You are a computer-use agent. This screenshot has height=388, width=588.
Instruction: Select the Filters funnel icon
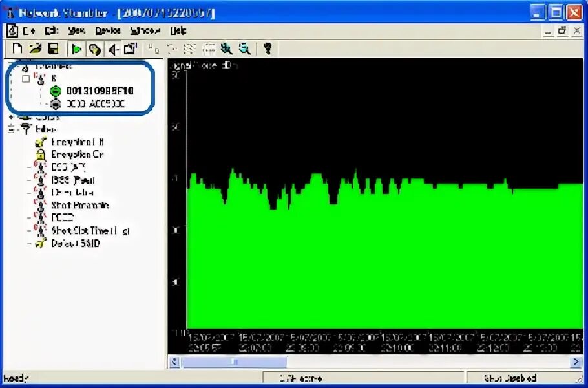(25, 129)
